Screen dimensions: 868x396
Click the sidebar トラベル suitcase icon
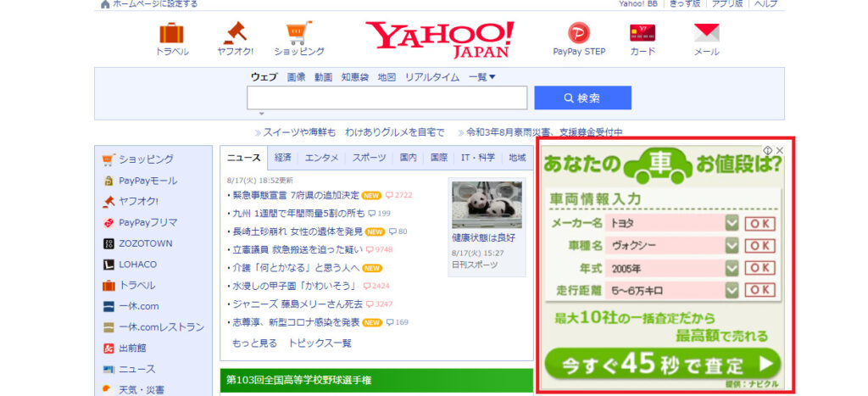[108, 286]
